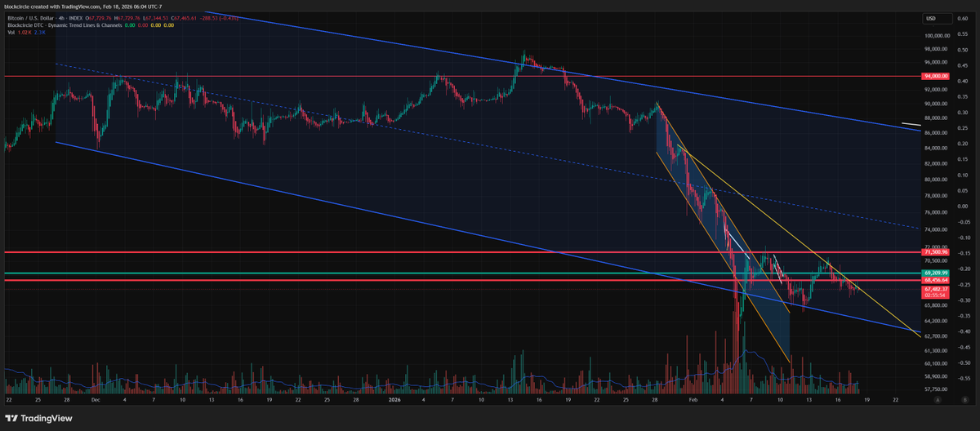This screenshot has height=431, width=980.
Task: Click the 02:55:54 candle countdown timer
Action: [x=935, y=295]
